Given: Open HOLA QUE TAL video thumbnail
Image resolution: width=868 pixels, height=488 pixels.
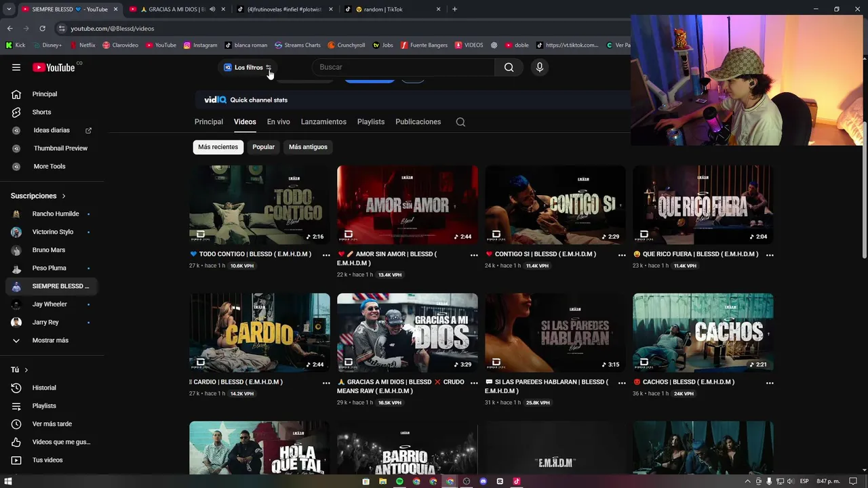Looking at the screenshot, I should (260, 448).
